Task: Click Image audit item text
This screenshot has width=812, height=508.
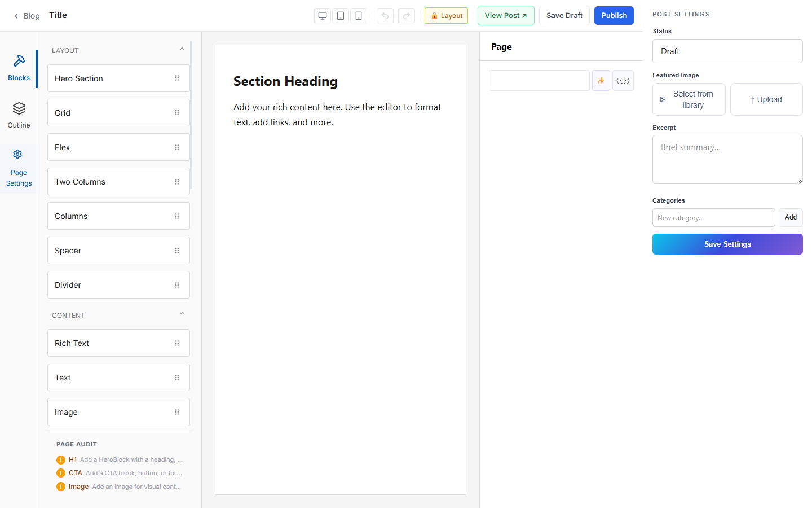Action: click(125, 487)
